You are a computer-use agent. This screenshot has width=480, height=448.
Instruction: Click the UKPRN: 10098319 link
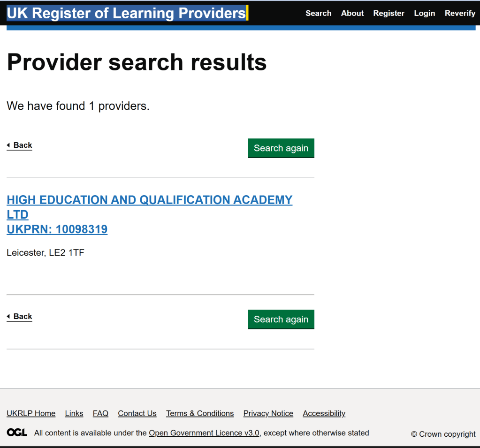tap(57, 229)
